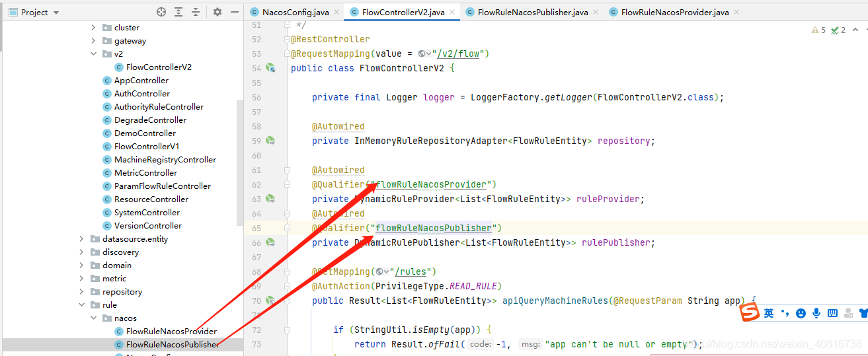The image size is (868, 356).
Task: Toggle Sogou punctuation mode icon
Action: (x=785, y=313)
